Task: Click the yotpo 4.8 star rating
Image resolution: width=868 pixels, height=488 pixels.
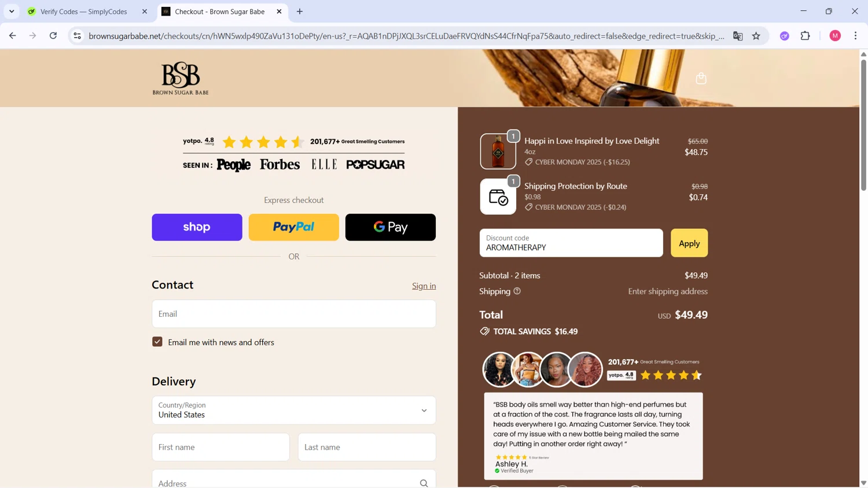Action: (x=263, y=142)
